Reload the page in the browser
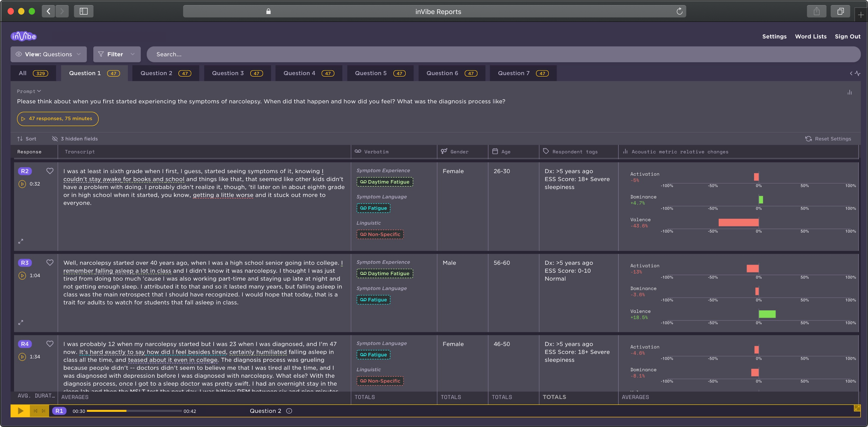The image size is (868, 427). click(x=679, y=11)
